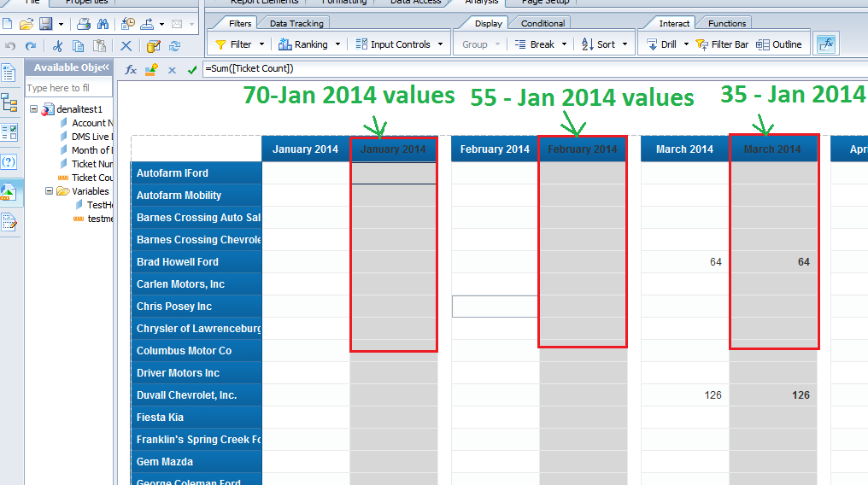Open Input Controls side panel icon
Screen dimensions: 868x485
pos(9,132)
